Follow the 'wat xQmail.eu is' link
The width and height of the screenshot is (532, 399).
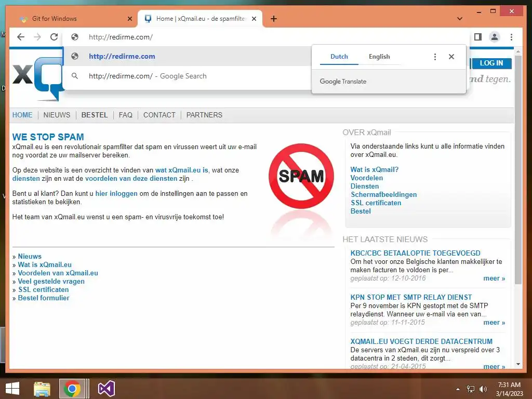181,170
